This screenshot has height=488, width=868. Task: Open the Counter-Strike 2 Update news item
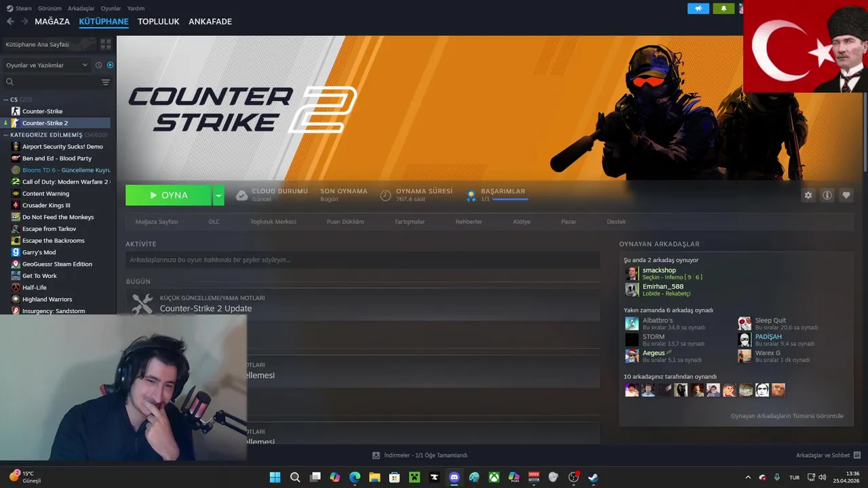pos(205,308)
